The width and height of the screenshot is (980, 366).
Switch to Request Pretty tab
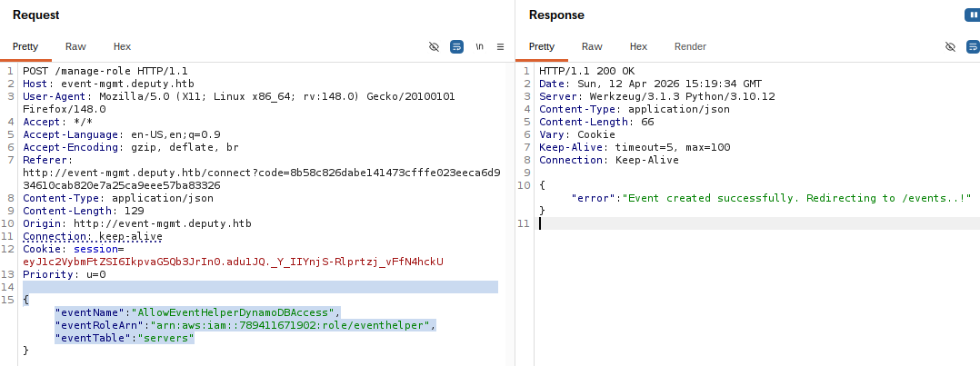[x=25, y=46]
